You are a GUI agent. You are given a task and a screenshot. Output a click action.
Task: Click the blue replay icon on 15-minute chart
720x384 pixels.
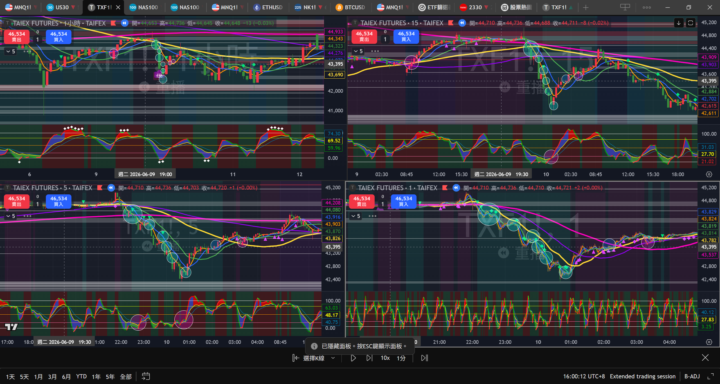[x=462, y=22]
